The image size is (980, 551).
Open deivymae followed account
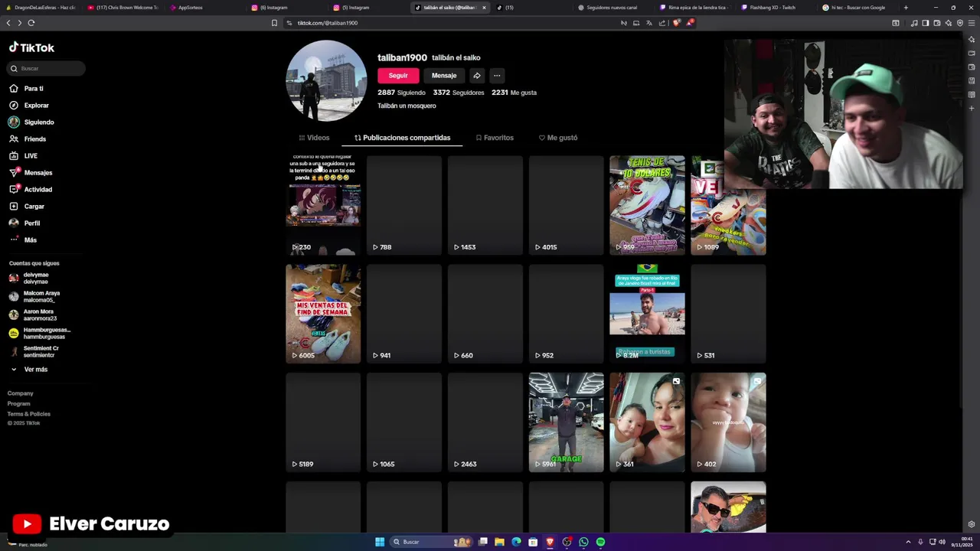31,279
